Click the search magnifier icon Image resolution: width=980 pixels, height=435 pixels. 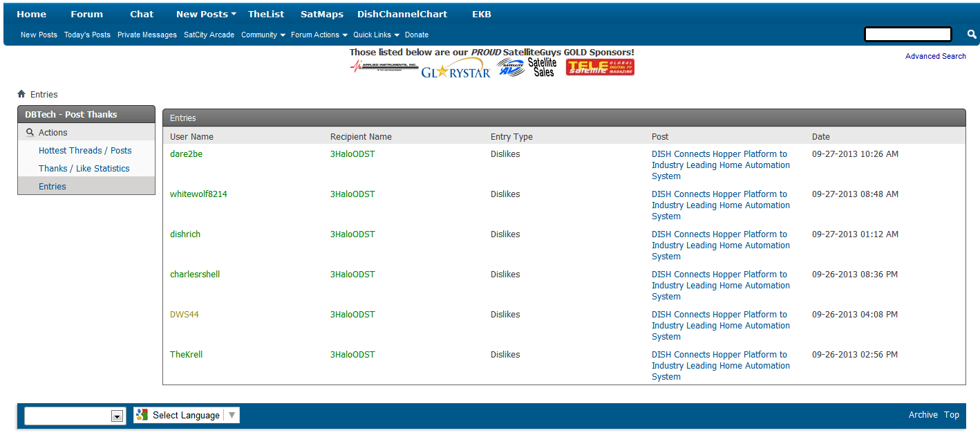pos(972,35)
